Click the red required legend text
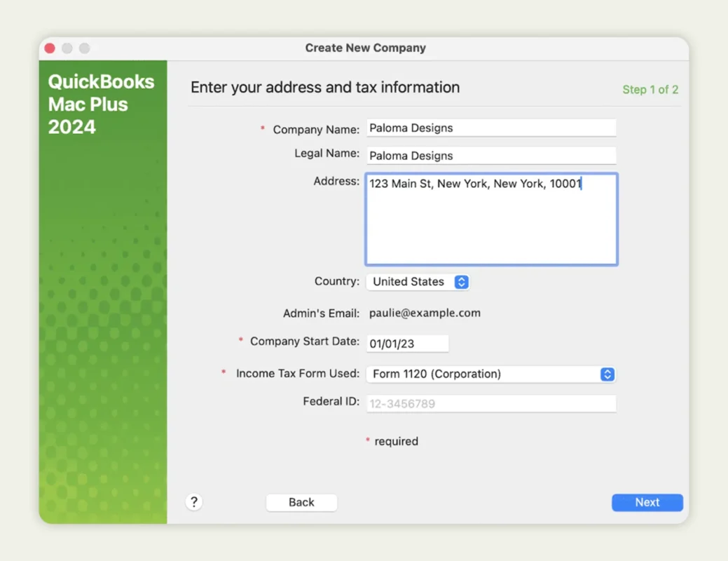Viewport: 728px width, 561px height. (x=392, y=441)
